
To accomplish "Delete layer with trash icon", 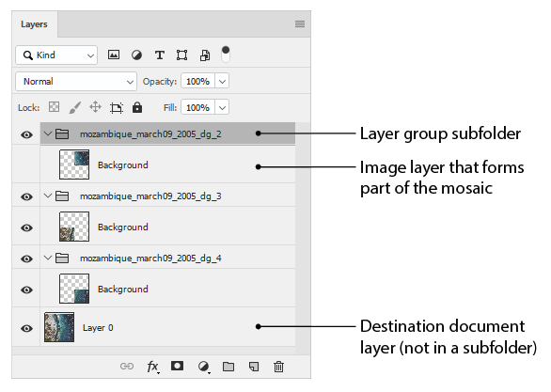I will pyautogui.click(x=278, y=367).
